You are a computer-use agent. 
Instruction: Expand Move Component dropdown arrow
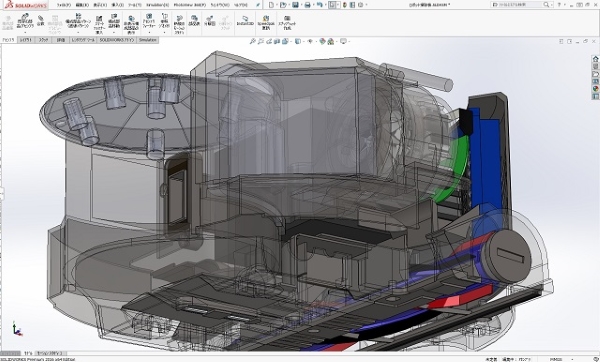(114, 32)
